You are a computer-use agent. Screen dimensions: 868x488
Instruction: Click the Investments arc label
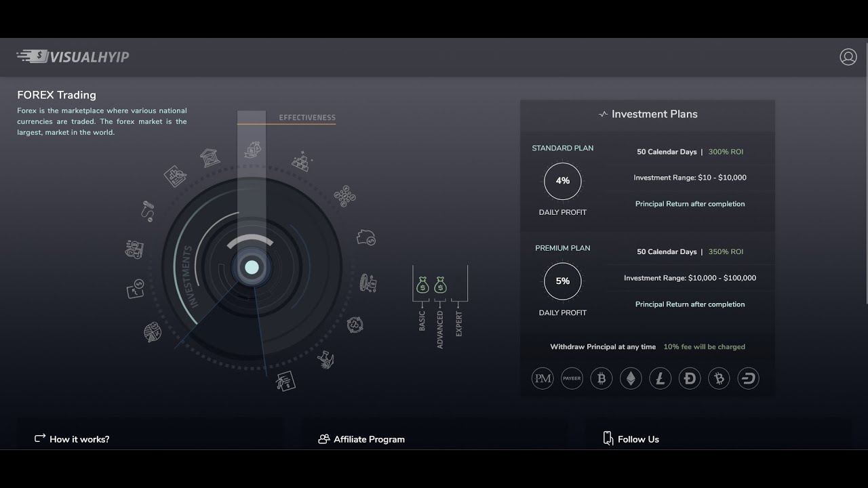click(186, 277)
